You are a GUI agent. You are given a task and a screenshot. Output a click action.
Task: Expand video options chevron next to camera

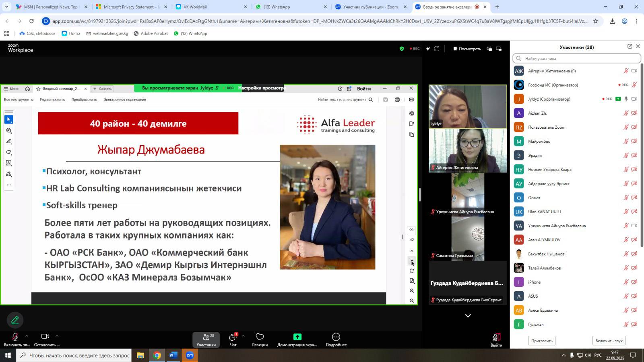(x=57, y=336)
